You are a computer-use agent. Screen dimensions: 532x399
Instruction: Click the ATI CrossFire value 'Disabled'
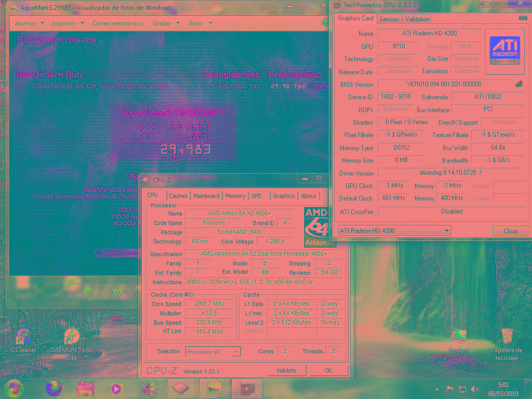pyautogui.click(x=451, y=211)
